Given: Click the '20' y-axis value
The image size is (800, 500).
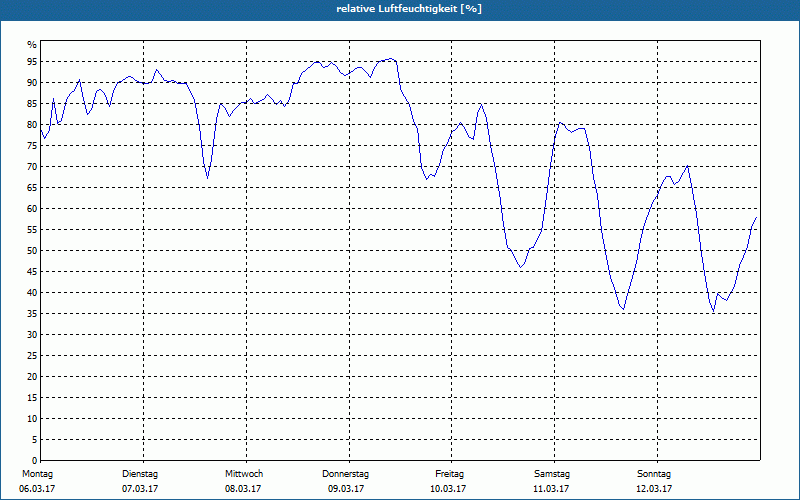Looking at the screenshot, I should (32, 377).
